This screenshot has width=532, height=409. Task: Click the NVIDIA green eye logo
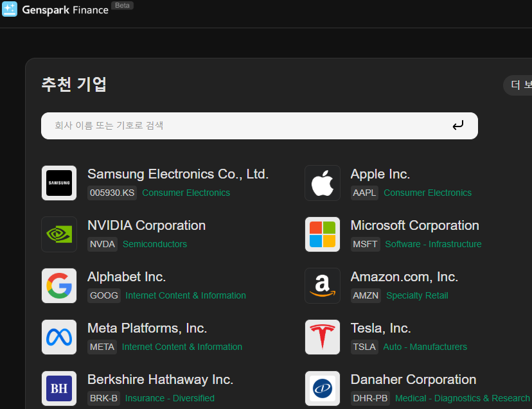click(59, 234)
